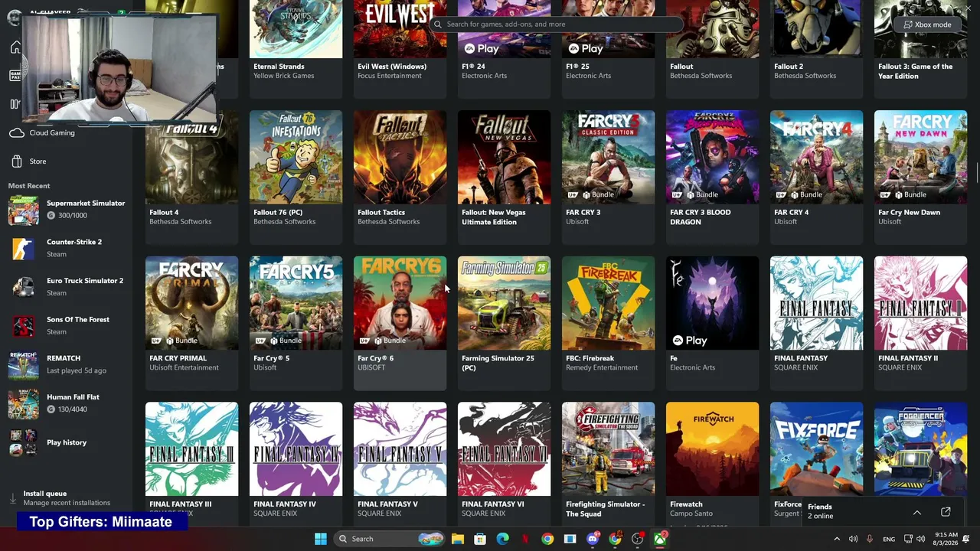Click the microphone icon in system tray
980x551 pixels.
point(870,539)
